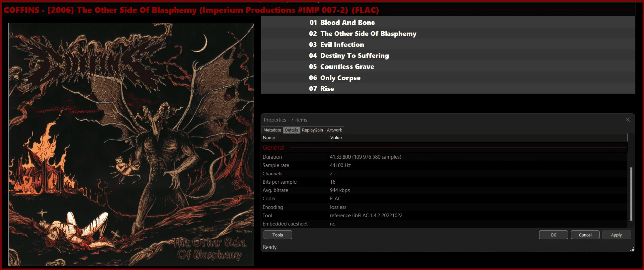Click the lossless encoding value
The height and width of the screenshot is (270, 644).
click(x=338, y=207)
